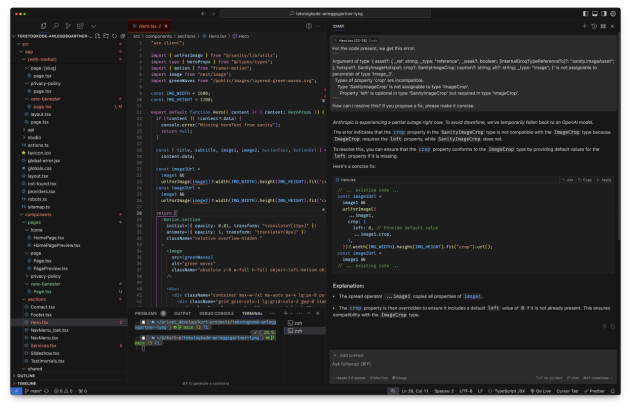Create a new terminal with plus icon

coord(285,314)
